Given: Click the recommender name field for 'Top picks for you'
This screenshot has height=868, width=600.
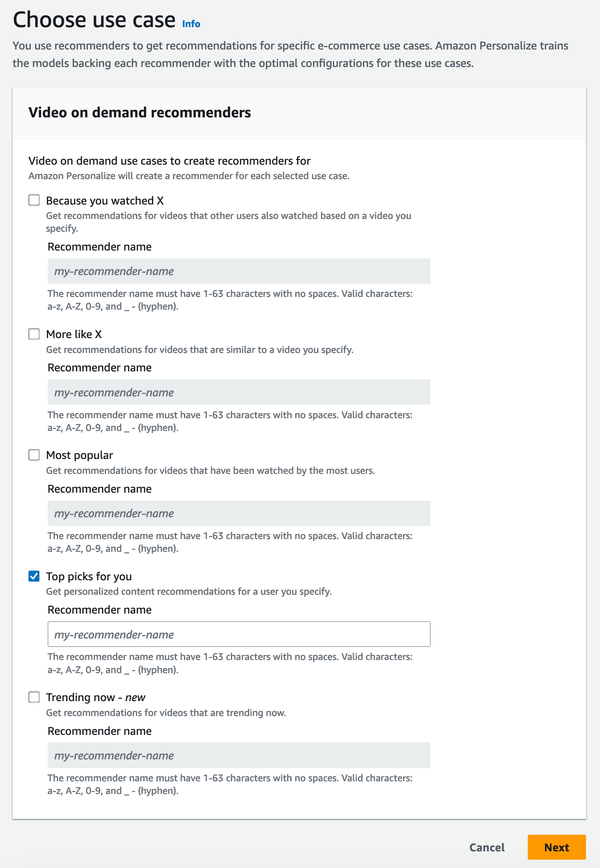Looking at the screenshot, I should coord(239,634).
